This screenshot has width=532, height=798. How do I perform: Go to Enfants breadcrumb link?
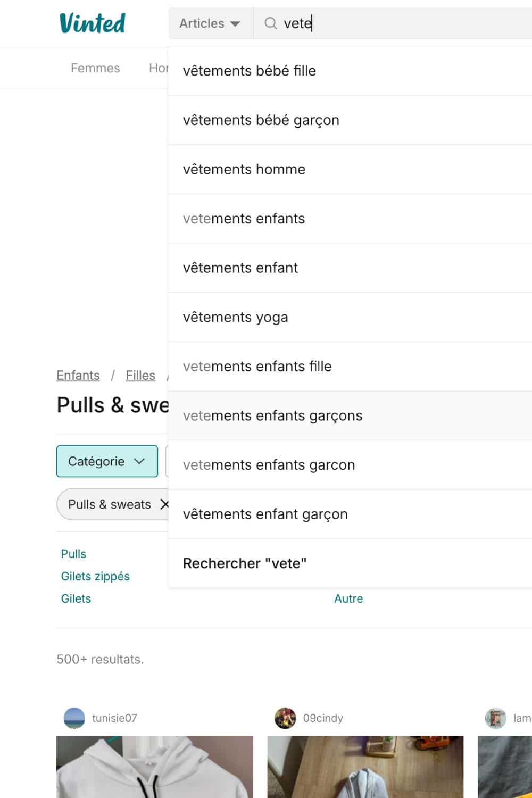78,375
